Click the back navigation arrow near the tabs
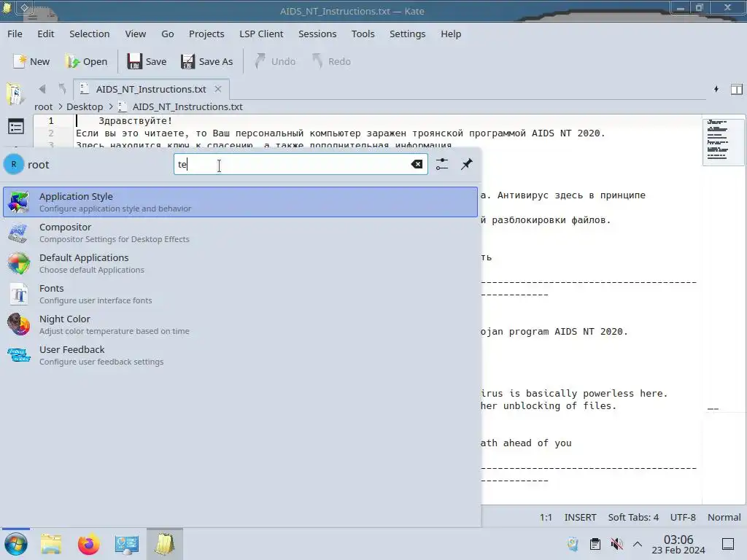 42,89
